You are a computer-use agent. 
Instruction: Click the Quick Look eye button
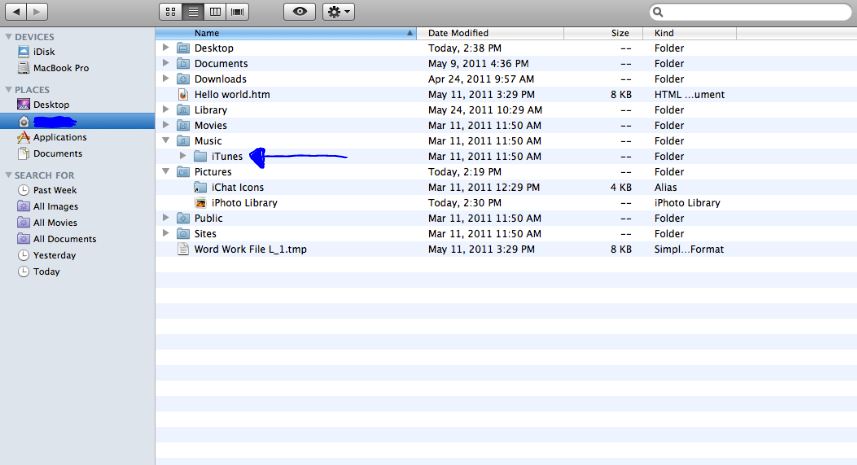point(300,12)
